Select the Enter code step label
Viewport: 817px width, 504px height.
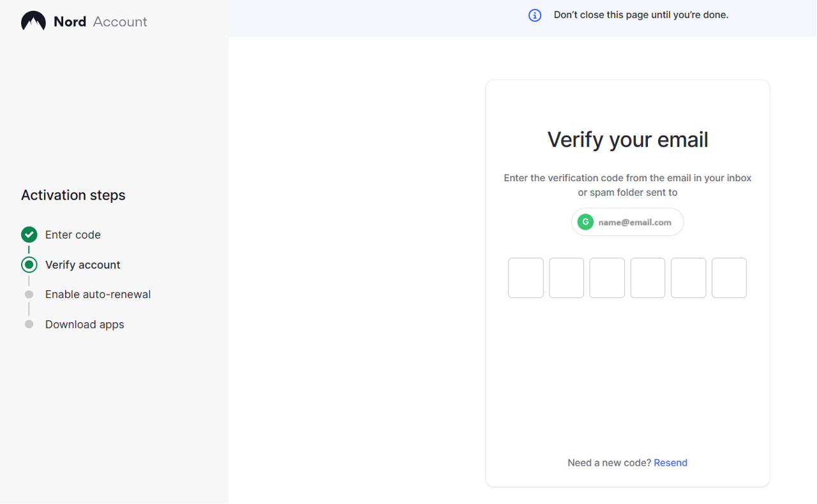click(x=73, y=235)
